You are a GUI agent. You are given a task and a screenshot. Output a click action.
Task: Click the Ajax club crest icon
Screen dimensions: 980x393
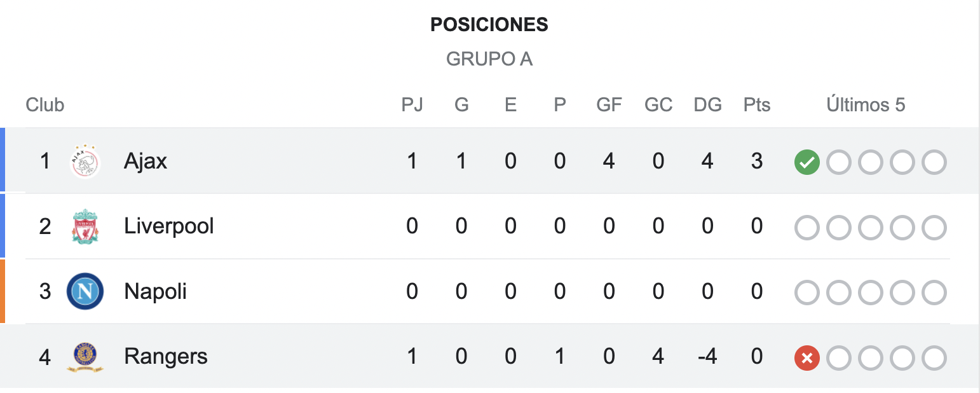(x=85, y=162)
